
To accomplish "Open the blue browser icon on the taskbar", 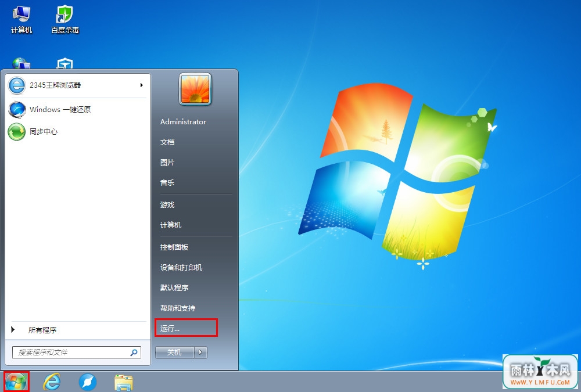I will [x=88, y=382].
